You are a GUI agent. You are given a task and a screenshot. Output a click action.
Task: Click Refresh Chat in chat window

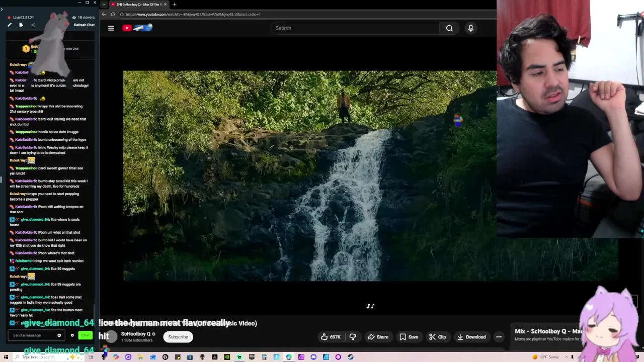[84, 25]
